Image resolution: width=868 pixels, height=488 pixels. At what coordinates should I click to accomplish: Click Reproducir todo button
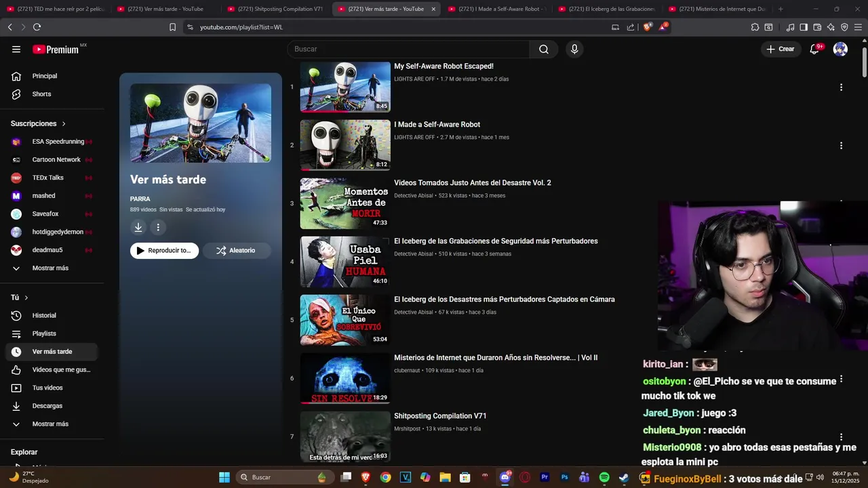(165, 251)
